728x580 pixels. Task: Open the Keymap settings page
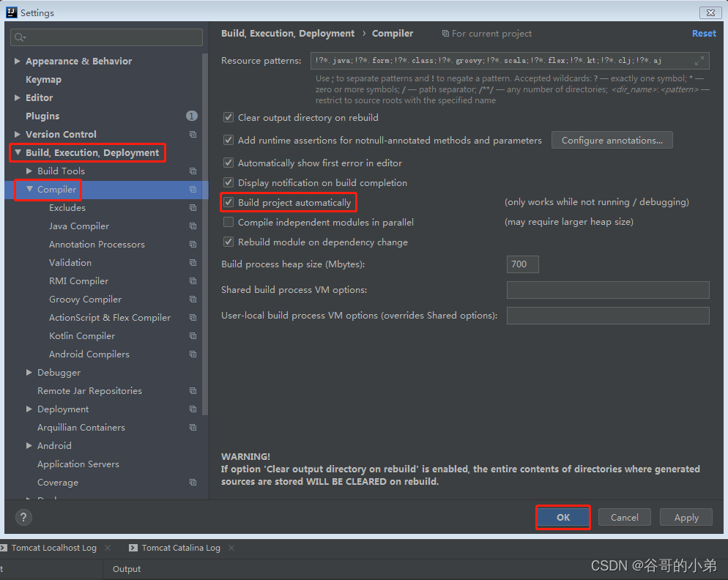tap(43, 79)
